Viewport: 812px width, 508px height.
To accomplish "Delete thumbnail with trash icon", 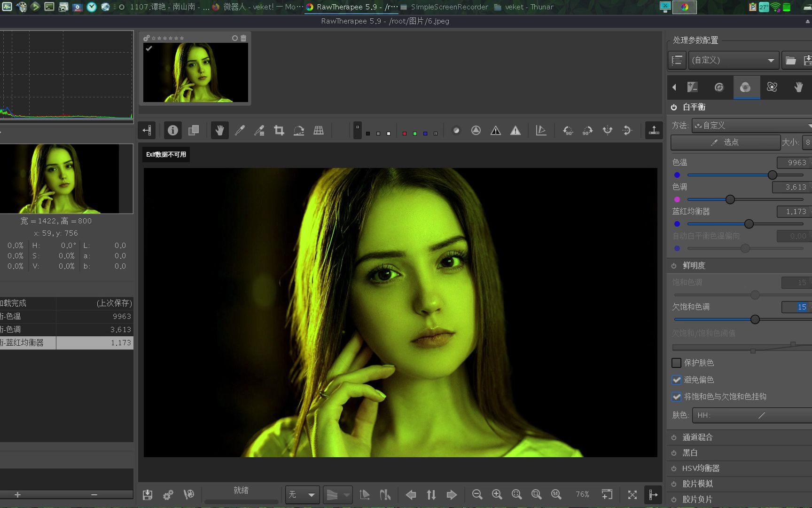I will pos(243,38).
